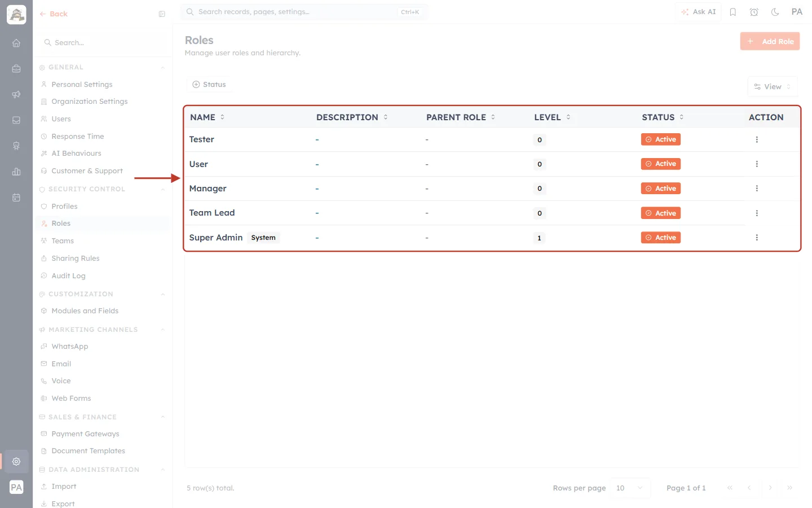Sort the table by Level column
This screenshot has height=508, width=812.
[x=552, y=117]
